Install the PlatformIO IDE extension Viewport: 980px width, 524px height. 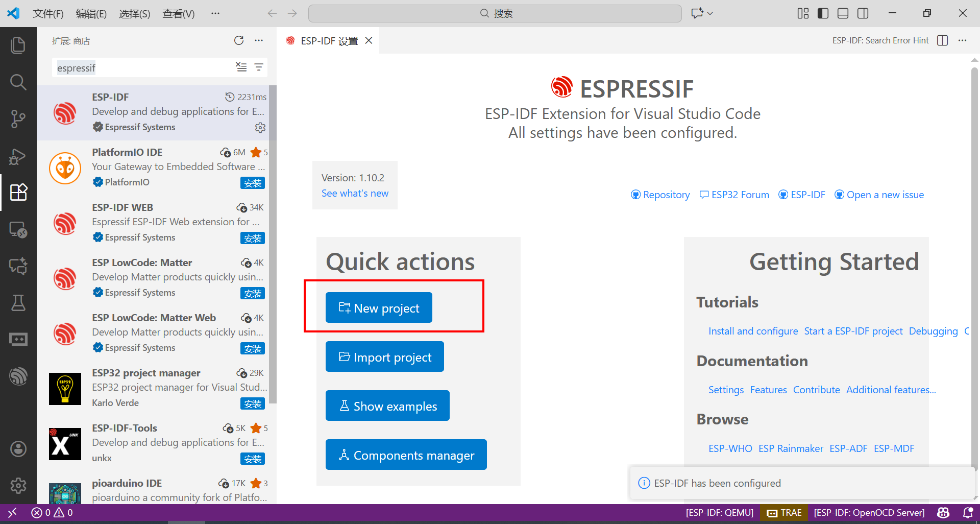point(253,183)
